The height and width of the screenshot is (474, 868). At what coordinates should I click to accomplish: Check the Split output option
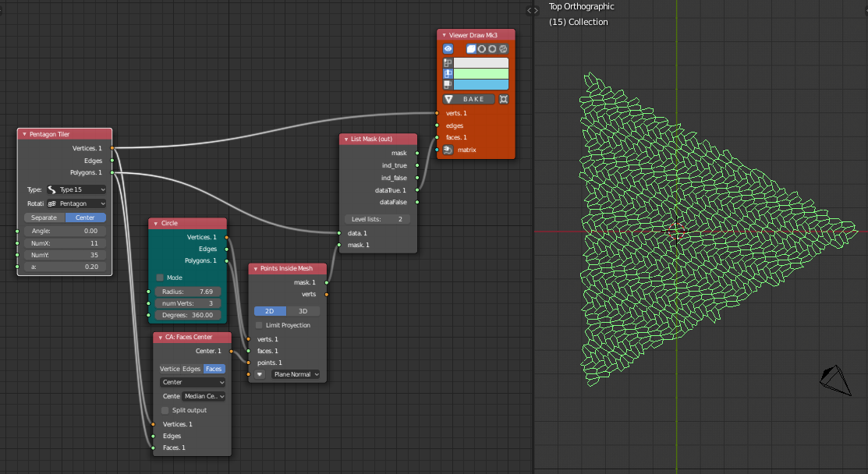coord(165,410)
